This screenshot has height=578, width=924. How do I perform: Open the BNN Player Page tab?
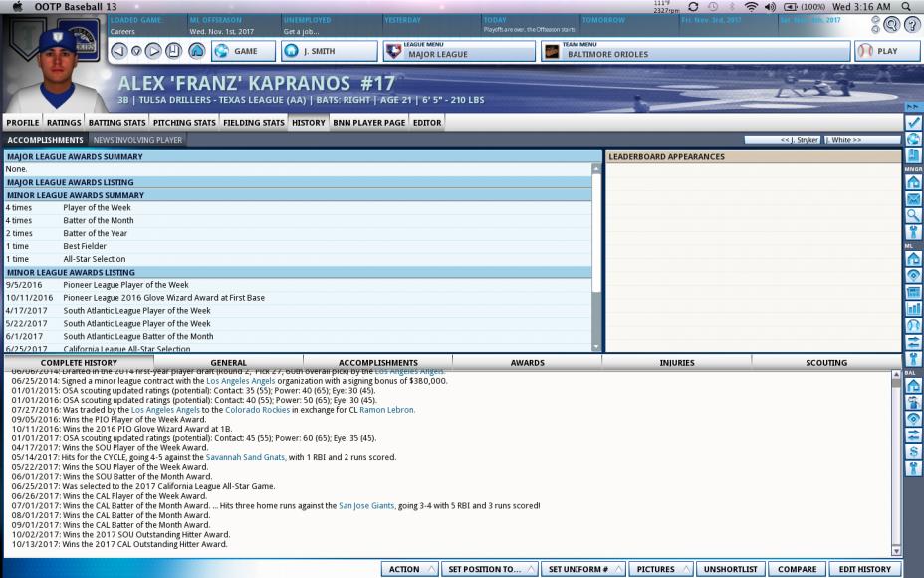point(368,123)
